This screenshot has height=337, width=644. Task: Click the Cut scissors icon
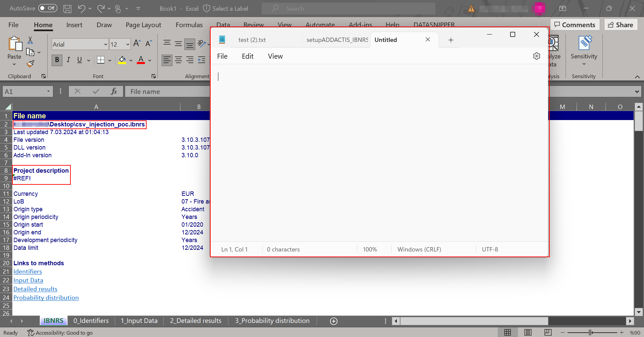click(30, 40)
